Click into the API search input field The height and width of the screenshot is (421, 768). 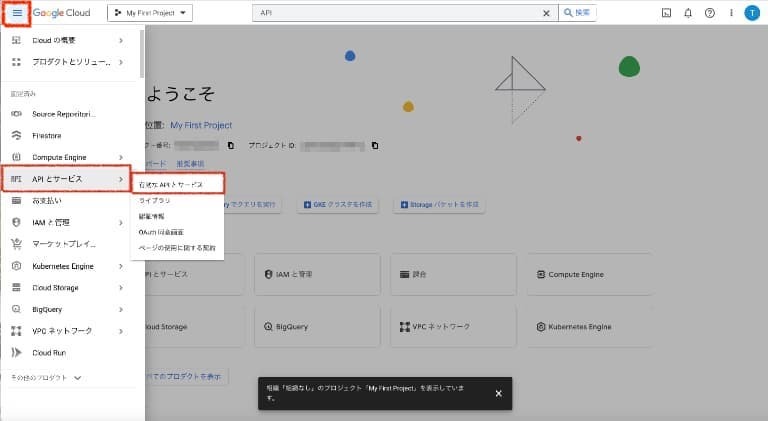(x=400, y=14)
